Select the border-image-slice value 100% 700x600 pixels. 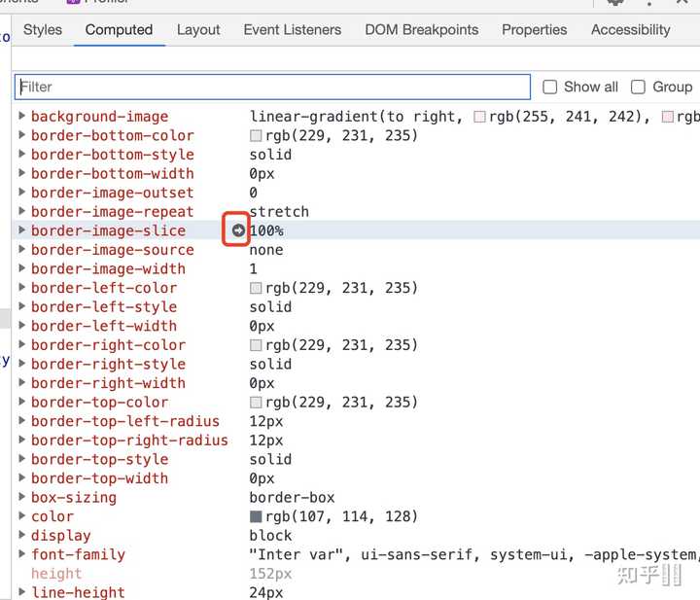tap(266, 230)
